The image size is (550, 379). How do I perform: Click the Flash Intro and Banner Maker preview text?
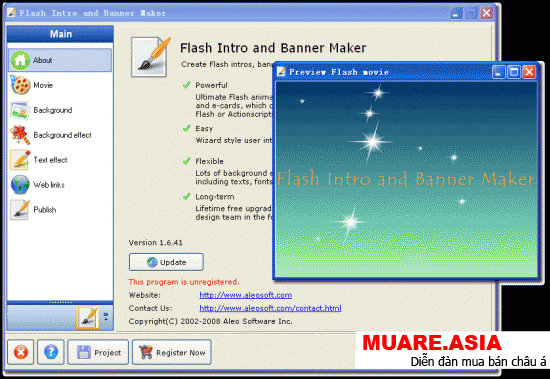click(406, 179)
